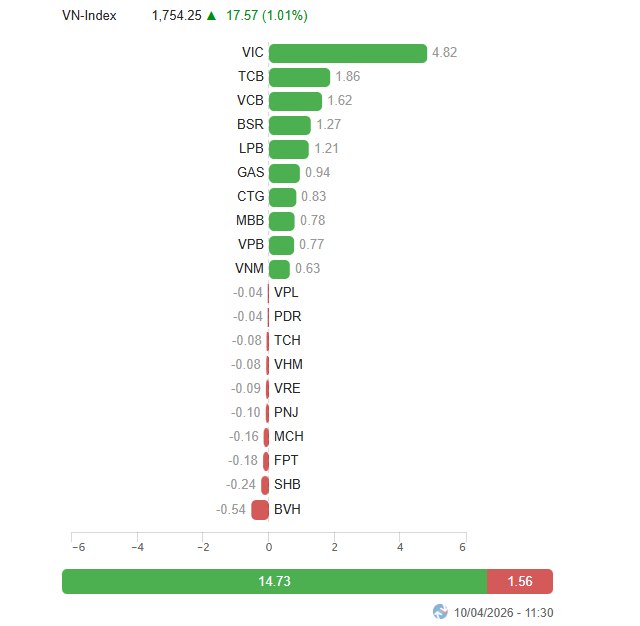Click the MBB ticker label

point(250,221)
